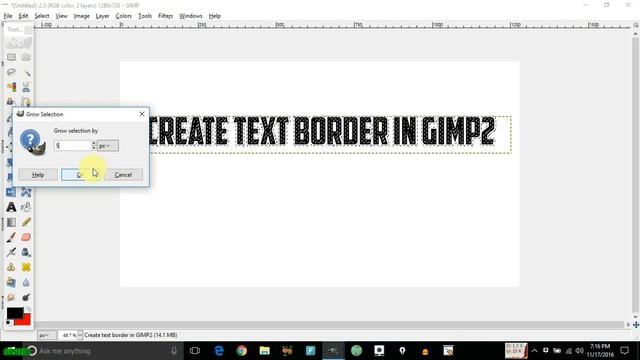Focus the Grow selection by value field
640x360 pixels.
[x=73, y=146]
